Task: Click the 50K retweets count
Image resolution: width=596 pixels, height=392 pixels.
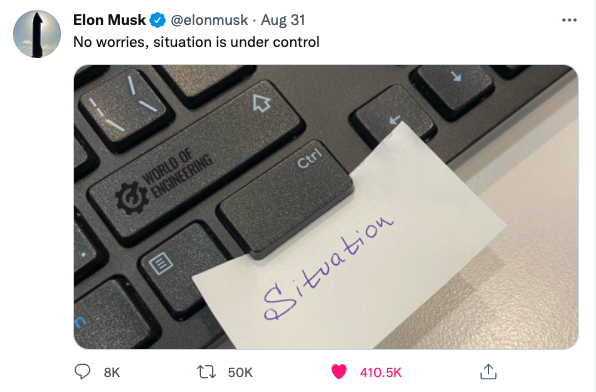Action: (240, 373)
